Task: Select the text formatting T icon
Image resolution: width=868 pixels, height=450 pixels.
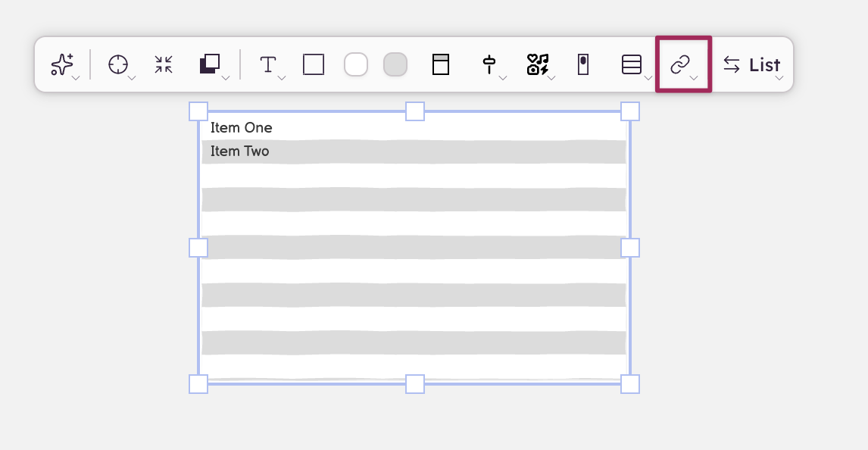Action: pyautogui.click(x=268, y=65)
